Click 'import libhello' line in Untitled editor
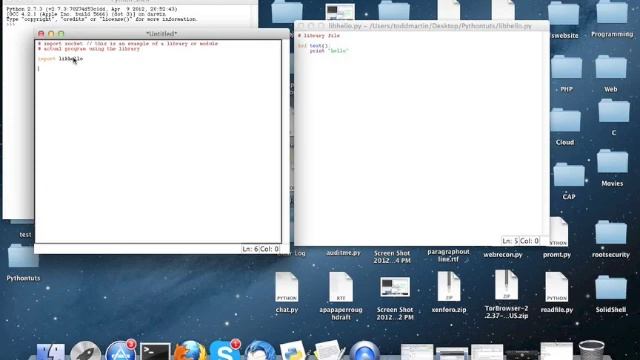The image size is (640, 360). [x=60, y=59]
